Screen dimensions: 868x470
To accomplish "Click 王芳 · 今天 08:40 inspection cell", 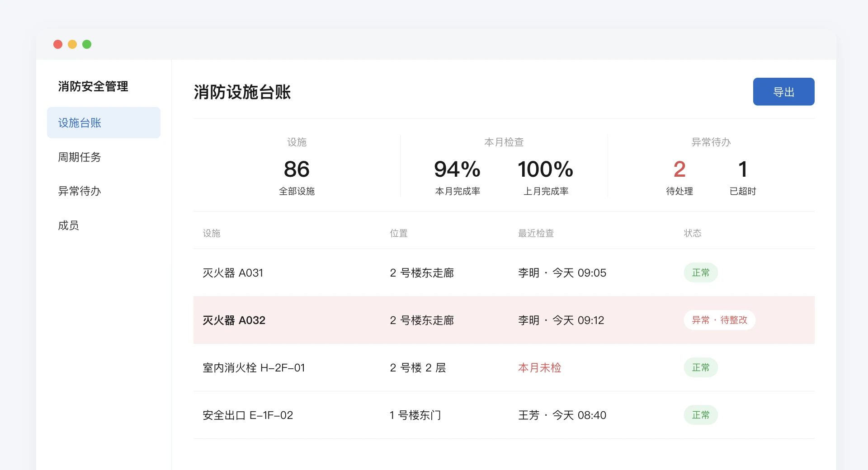I will (562, 415).
